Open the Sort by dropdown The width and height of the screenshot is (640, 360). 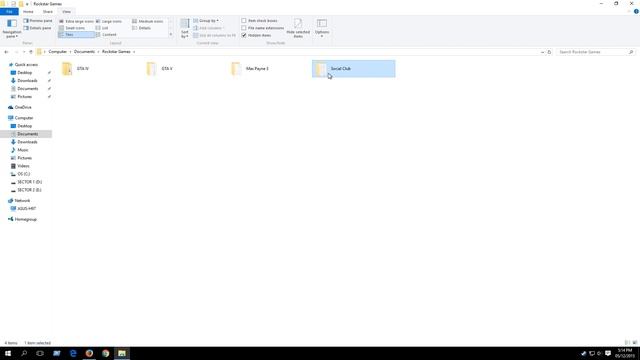185,29
